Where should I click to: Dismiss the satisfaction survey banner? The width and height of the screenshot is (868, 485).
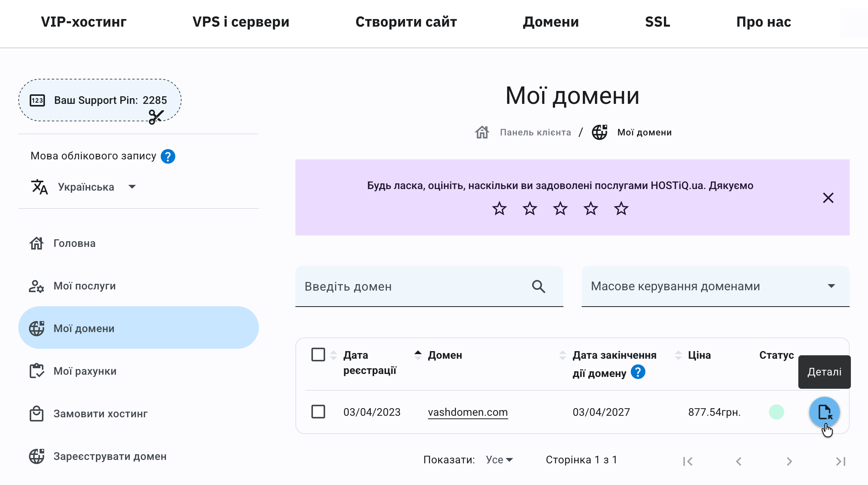point(828,198)
